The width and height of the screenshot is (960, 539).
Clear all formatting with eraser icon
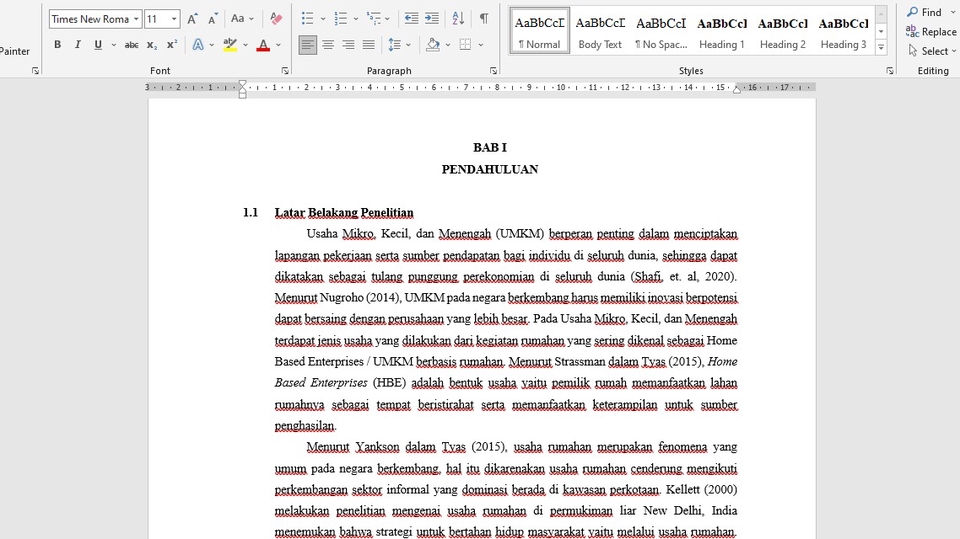(276, 19)
